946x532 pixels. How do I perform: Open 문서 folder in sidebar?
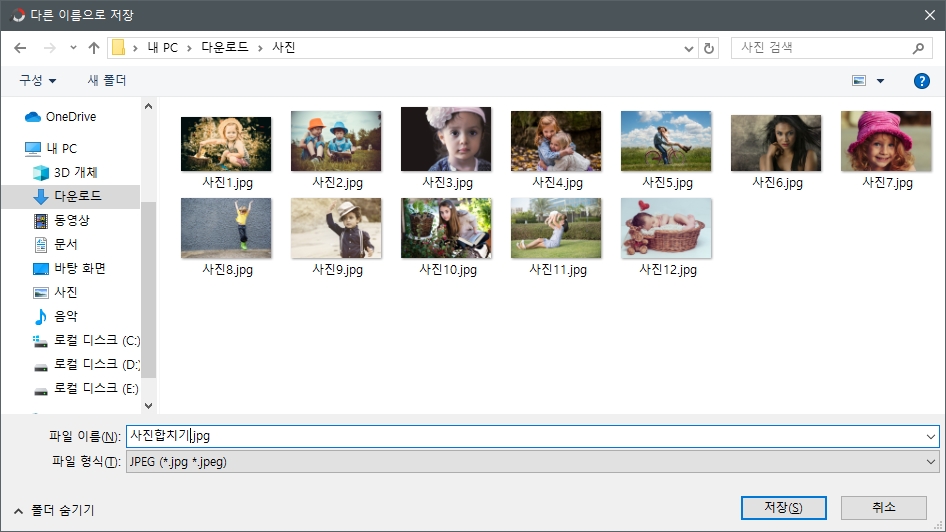click(x=56, y=244)
